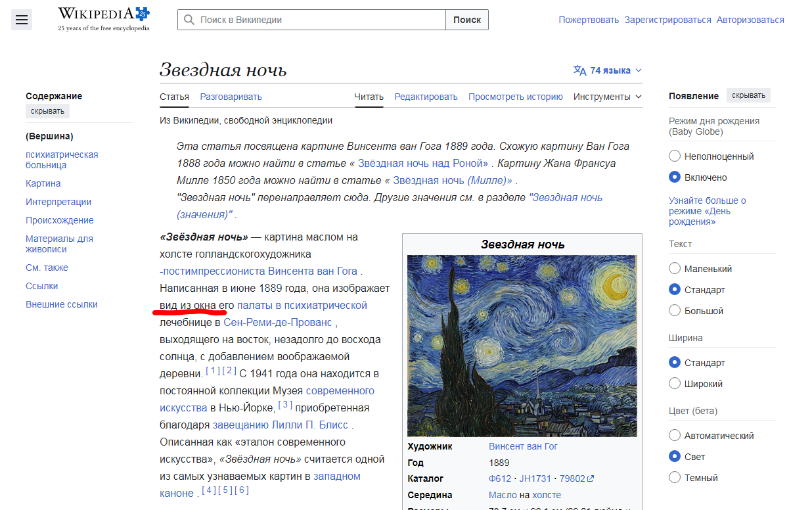This screenshot has width=812, height=510.
Task: Go to См. также section
Action: tap(47, 267)
